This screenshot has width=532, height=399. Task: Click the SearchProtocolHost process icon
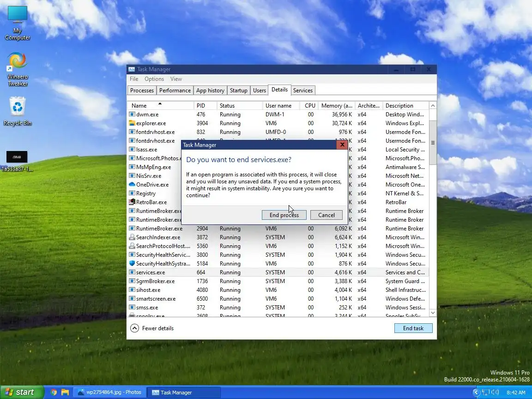point(132,246)
